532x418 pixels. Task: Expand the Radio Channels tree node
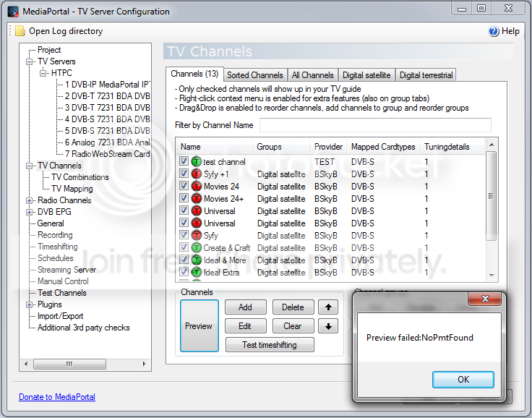coord(30,200)
